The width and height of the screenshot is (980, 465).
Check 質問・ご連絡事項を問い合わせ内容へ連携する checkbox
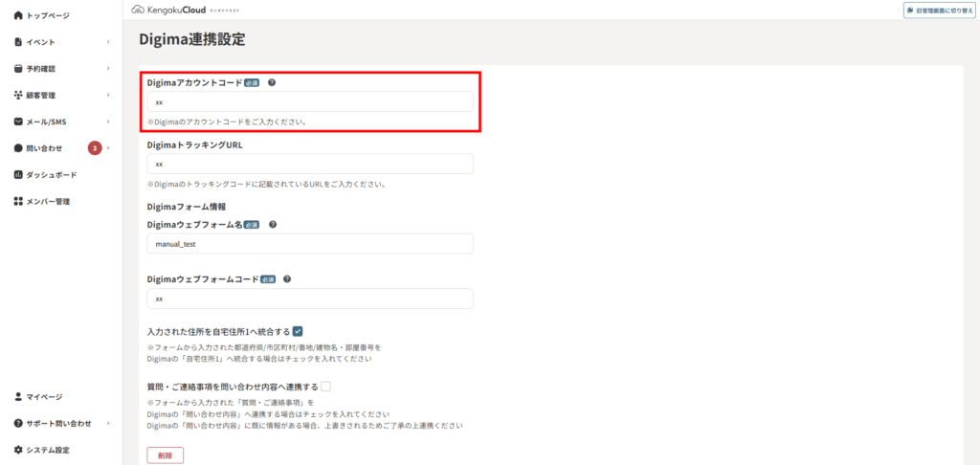pyautogui.click(x=325, y=387)
